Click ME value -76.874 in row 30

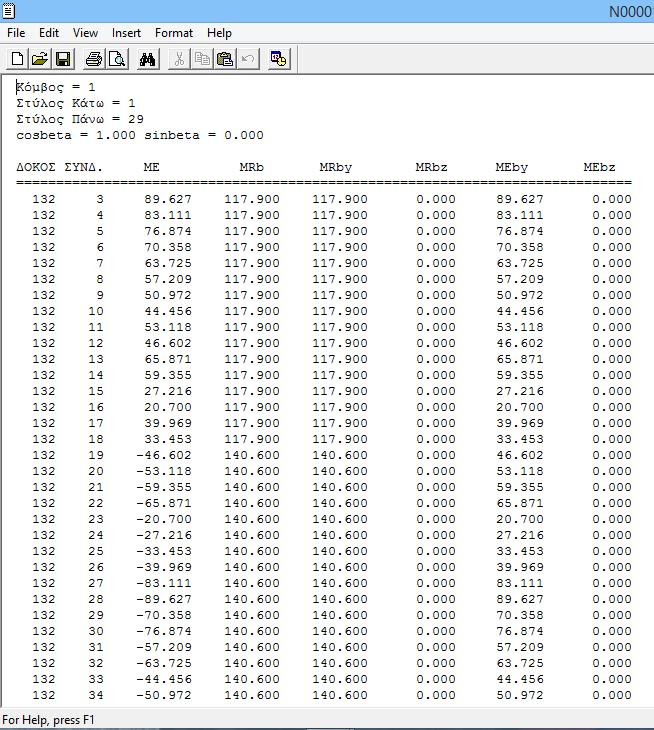click(164, 631)
